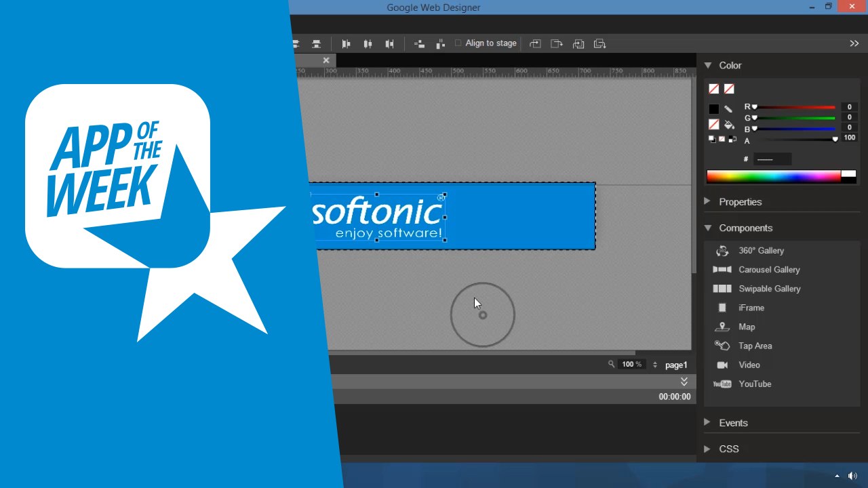Click the first arrange-order icon after Align to stage
This screenshot has width=868, height=488.
coord(535,43)
